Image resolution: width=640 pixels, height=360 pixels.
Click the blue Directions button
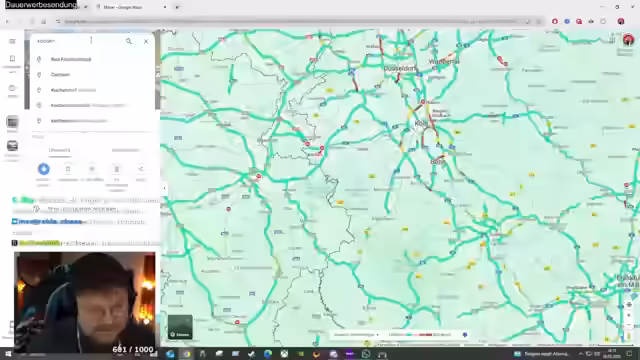(x=44, y=169)
